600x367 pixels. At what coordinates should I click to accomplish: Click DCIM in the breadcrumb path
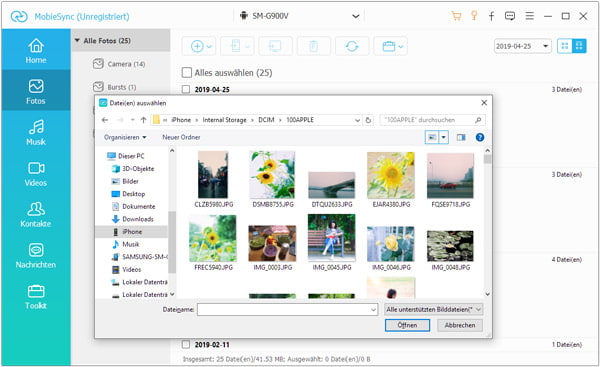tap(266, 120)
